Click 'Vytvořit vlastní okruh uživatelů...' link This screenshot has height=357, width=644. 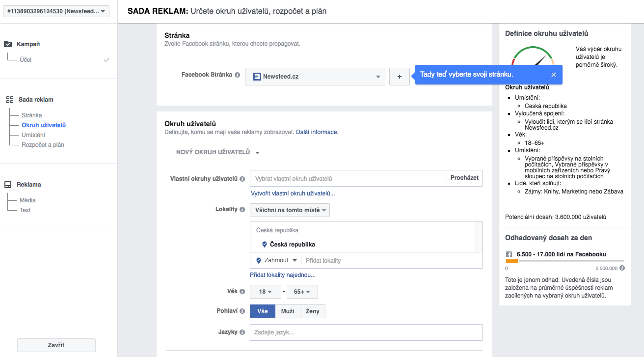(x=293, y=193)
